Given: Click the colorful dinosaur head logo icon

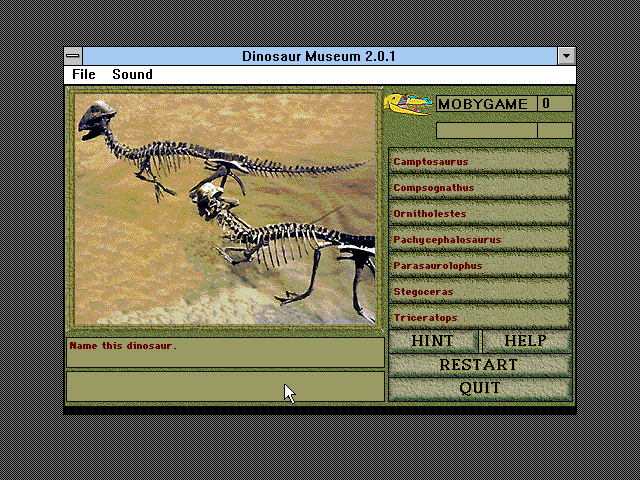Looking at the screenshot, I should [x=408, y=104].
